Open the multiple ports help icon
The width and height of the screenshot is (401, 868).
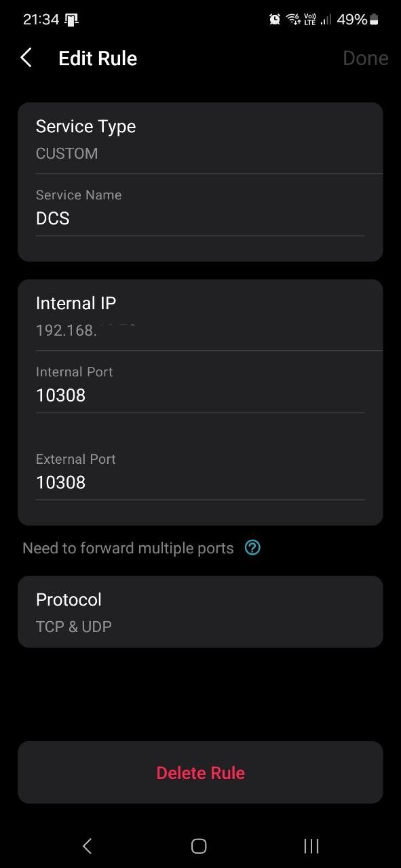[x=252, y=548]
